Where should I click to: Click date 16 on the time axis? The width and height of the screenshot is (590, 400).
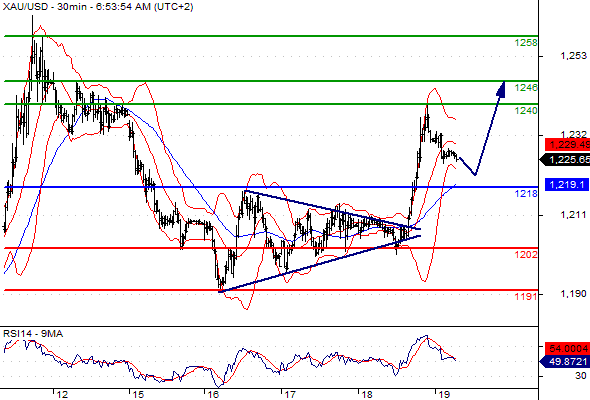click(213, 394)
